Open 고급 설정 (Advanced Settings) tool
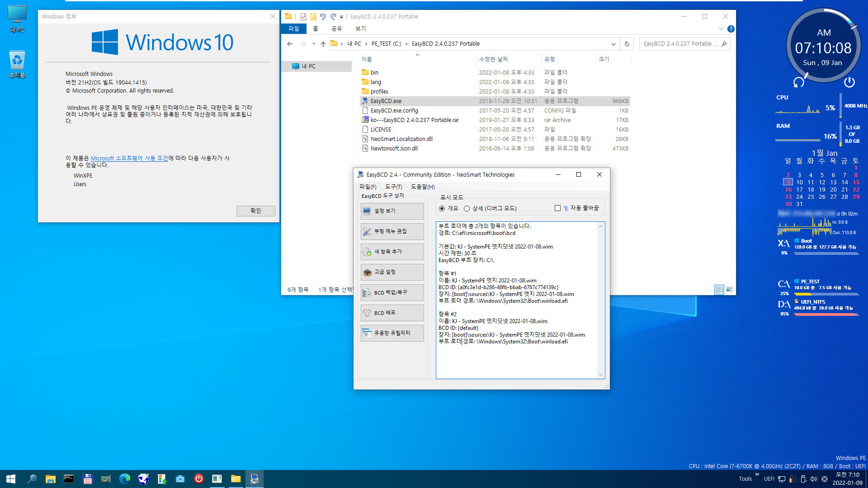Image resolution: width=868 pixels, height=488 pixels. click(392, 272)
